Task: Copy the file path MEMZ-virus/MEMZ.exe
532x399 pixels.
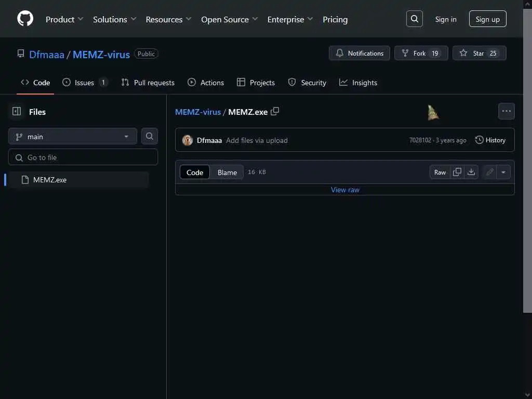Action: pyautogui.click(x=275, y=111)
